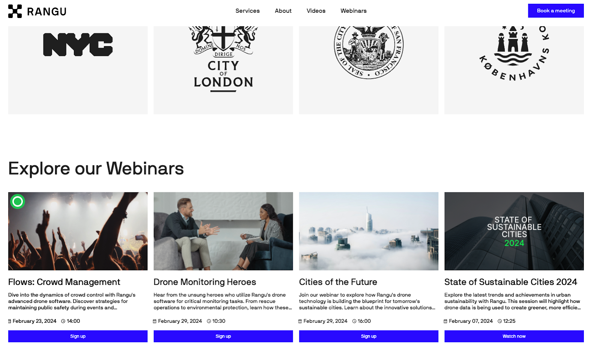
Task: Click Watch now for Sustainable Cities 2024
Action: (x=514, y=336)
